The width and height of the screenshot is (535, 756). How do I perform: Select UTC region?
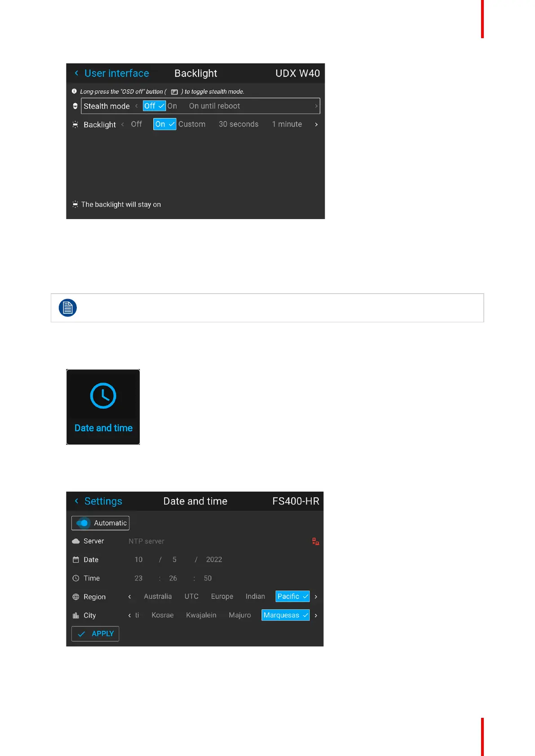[191, 597]
